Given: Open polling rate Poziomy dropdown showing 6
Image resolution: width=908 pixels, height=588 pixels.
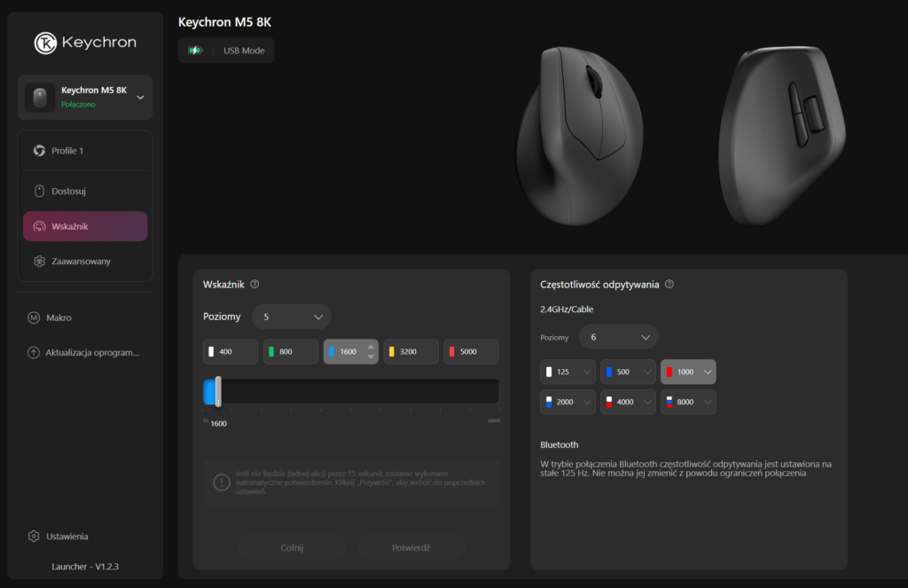Looking at the screenshot, I should 618,337.
